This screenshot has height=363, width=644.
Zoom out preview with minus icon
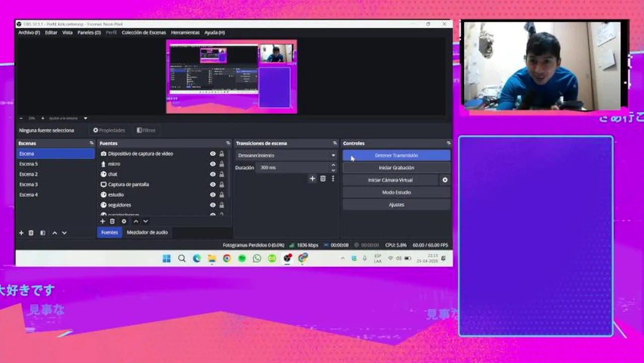click(21, 118)
